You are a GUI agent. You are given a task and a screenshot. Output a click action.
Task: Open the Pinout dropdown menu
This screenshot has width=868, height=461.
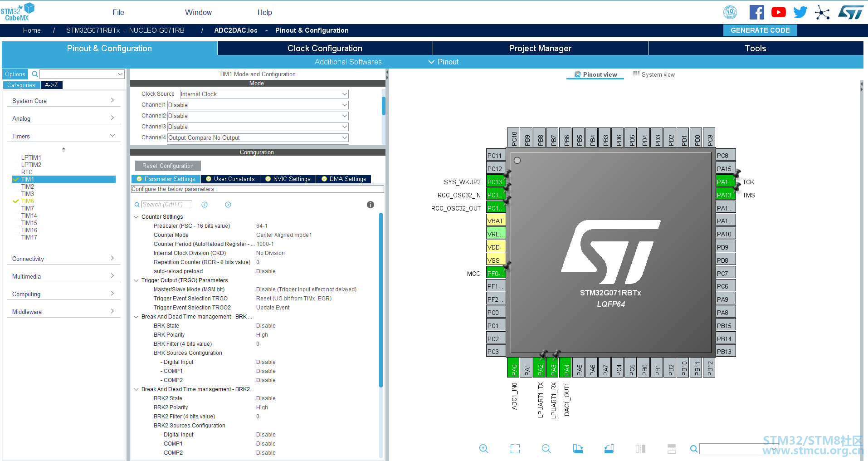click(x=444, y=62)
